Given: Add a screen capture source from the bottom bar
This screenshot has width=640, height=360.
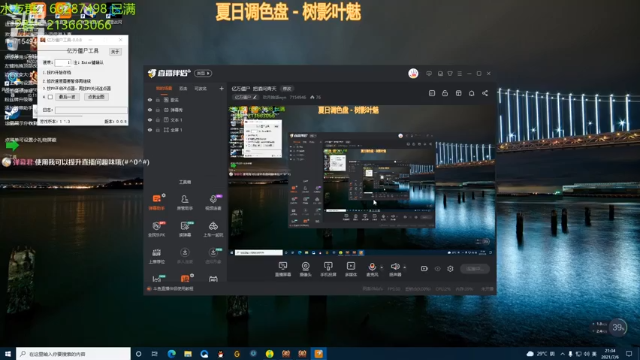Looking at the screenshot, I should pyautogui.click(x=282, y=269).
